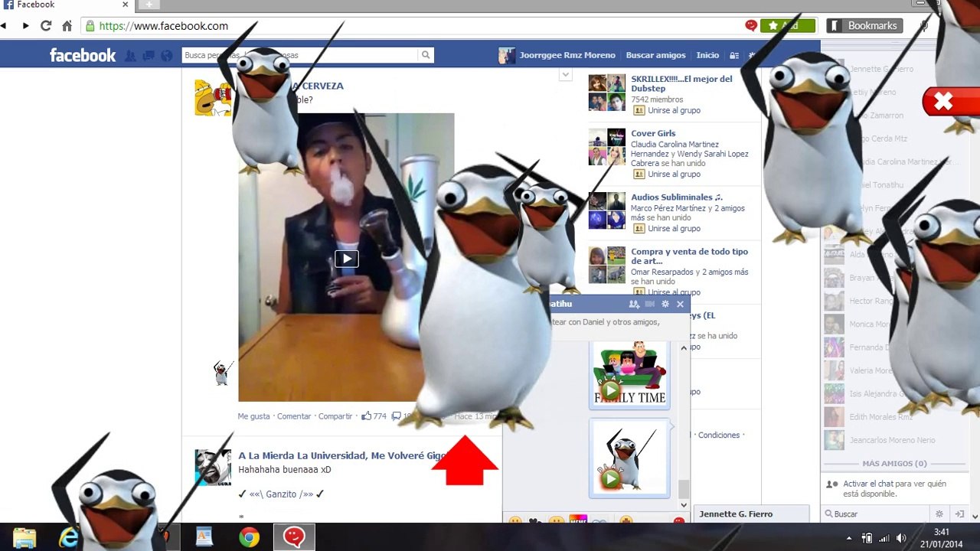Add friends to chat via the chat window icon

[634, 304]
